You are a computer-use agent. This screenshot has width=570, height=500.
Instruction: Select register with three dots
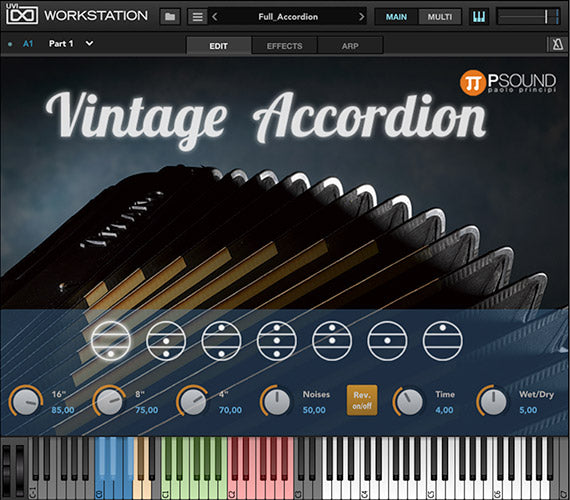[x=277, y=341]
